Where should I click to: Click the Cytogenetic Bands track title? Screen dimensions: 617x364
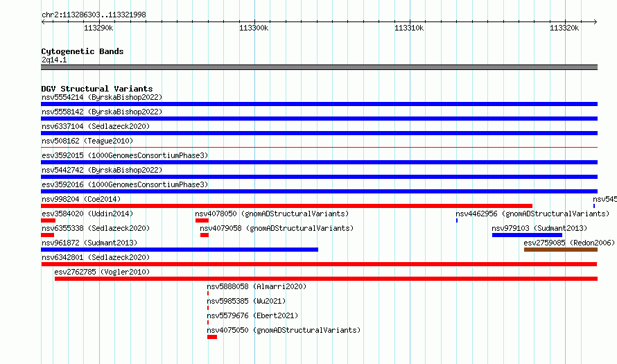82,51
